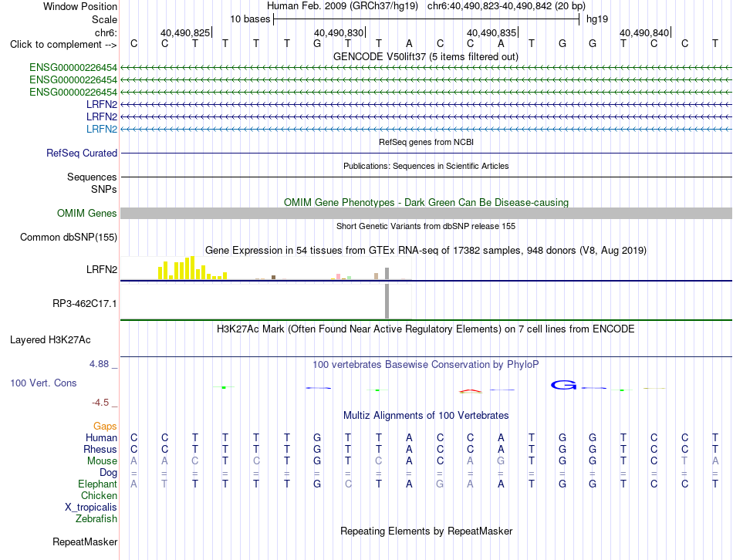The height and width of the screenshot is (560, 733).
Task: Click the yellow brain expression bars for LRFN2
Action: [x=193, y=268]
